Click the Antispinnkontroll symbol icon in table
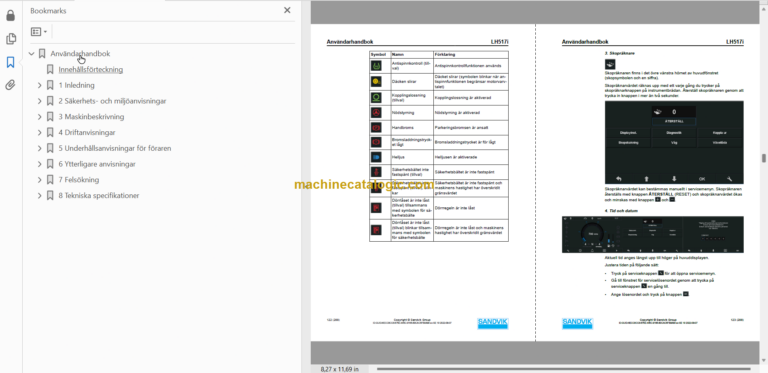768x373 pixels. click(376, 66)
